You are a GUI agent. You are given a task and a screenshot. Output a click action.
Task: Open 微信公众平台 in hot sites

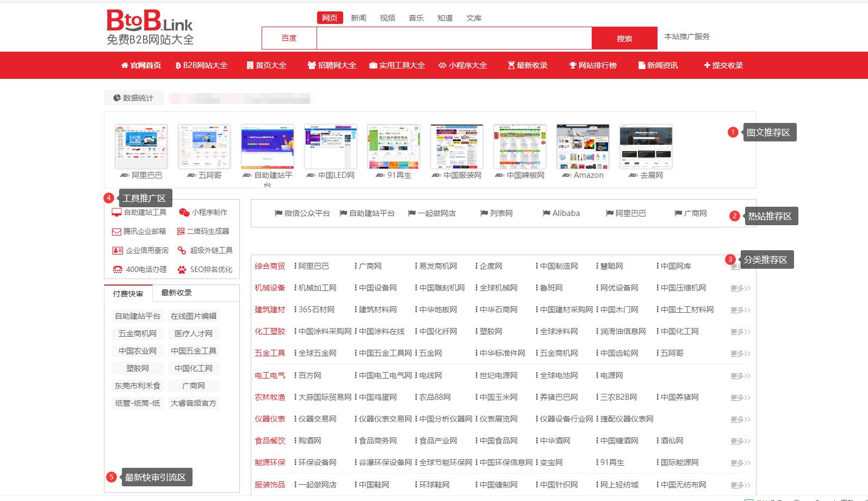pyautogui.click(x=302, y=213)
